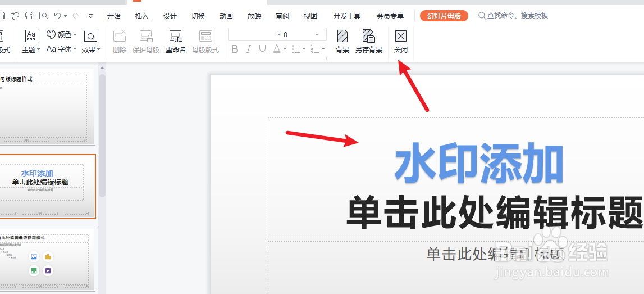This screenshot has height=294, width=644.
Task: Expand the font color dropdown arrow
Action: (x=285, y=49)
